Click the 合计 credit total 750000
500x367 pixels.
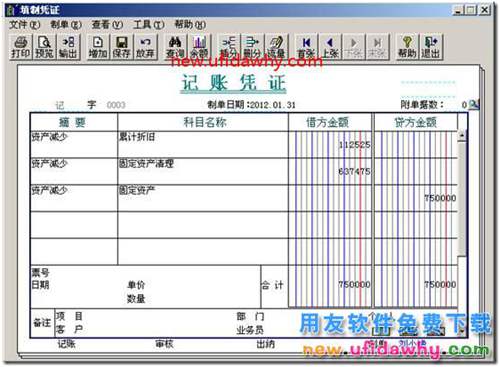click(x=440, y=284)
